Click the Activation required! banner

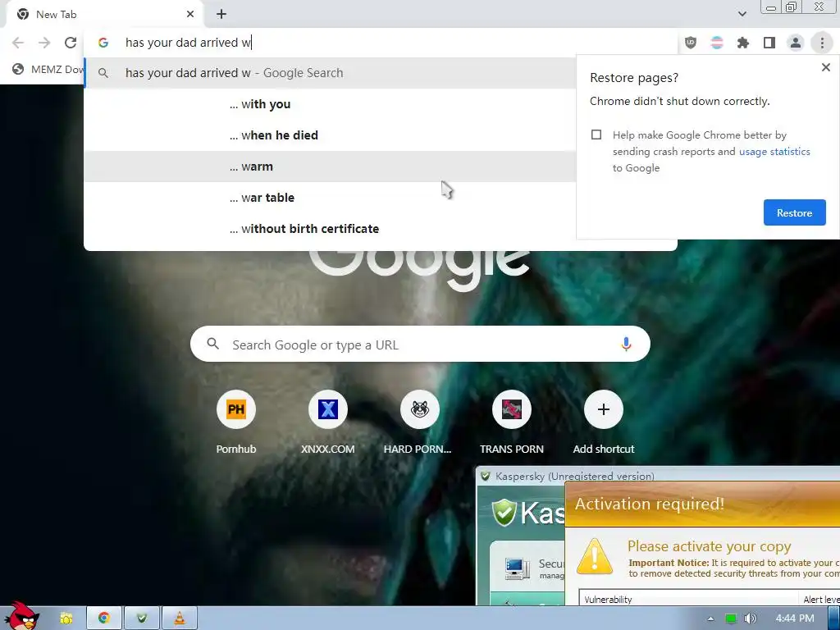coord(703,504)
